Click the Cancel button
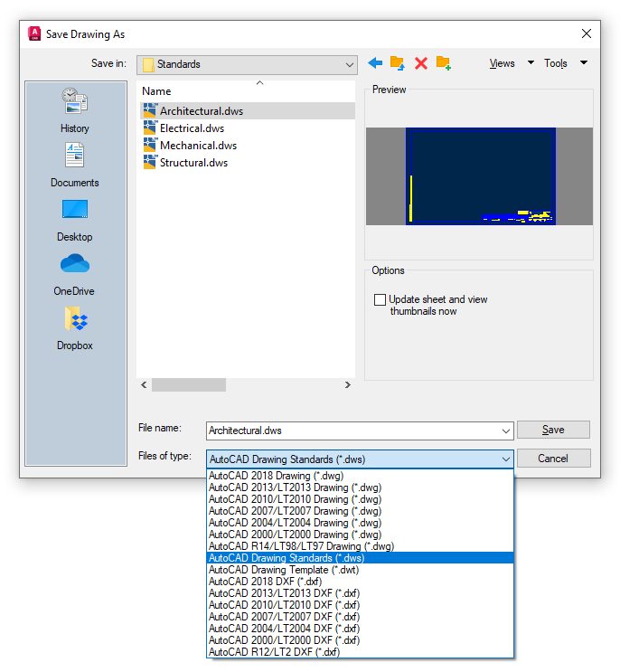This screenshot has width=620, height=672. coord(553,459)
